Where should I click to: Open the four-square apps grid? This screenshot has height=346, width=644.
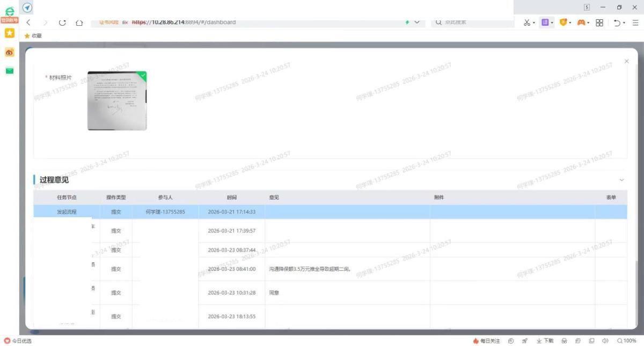599,23
